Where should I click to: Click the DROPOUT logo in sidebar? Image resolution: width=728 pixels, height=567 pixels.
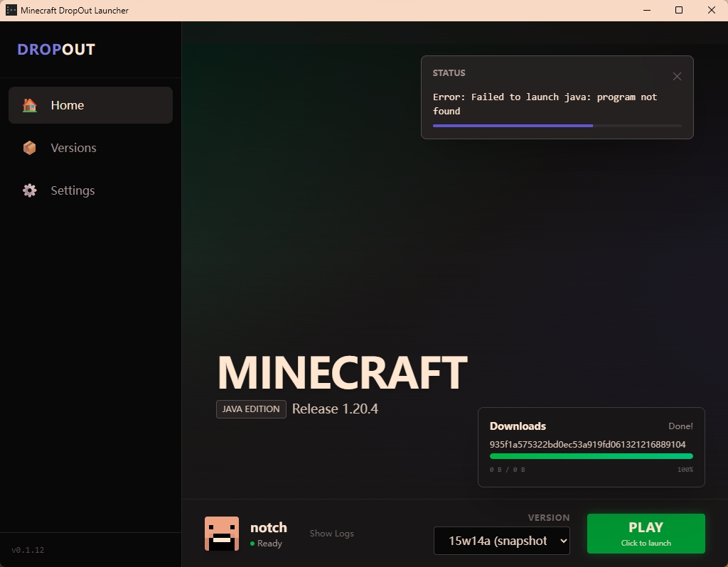point(56,49)
